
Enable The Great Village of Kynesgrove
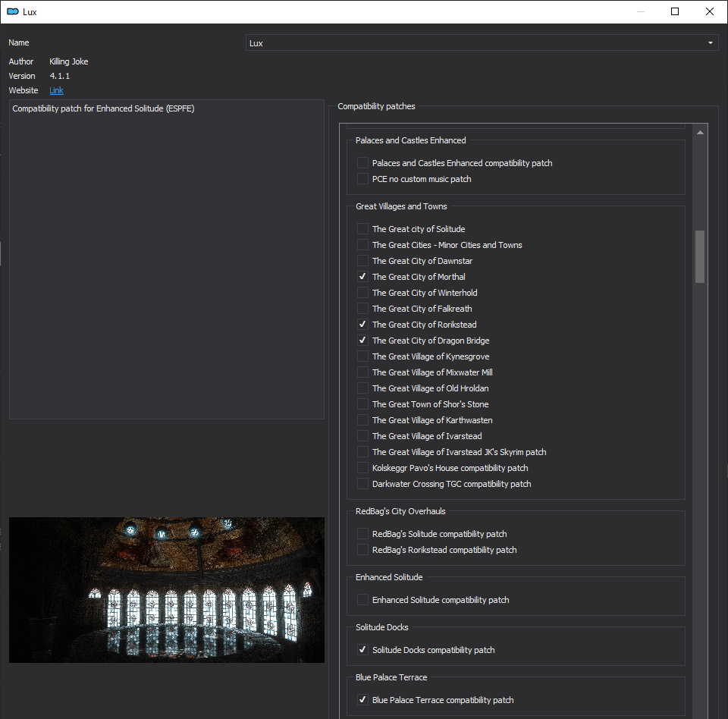[362, 356]
